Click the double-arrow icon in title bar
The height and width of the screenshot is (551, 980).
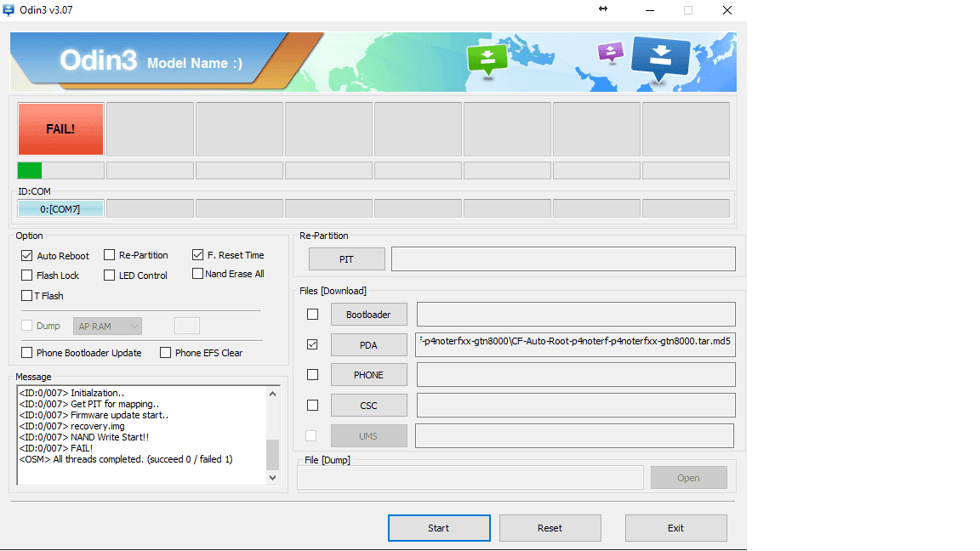603,9
